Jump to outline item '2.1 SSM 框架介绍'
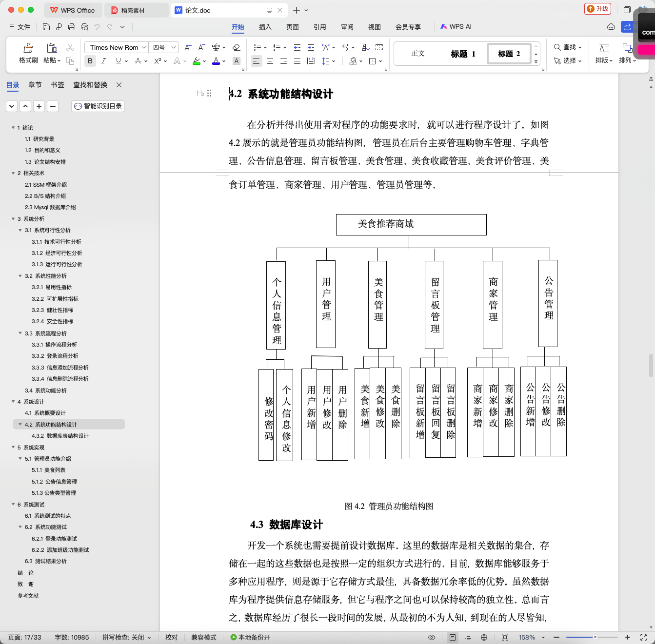Viewport: 655px width, 644px height. pyautogui.click(x=46, y=185)
